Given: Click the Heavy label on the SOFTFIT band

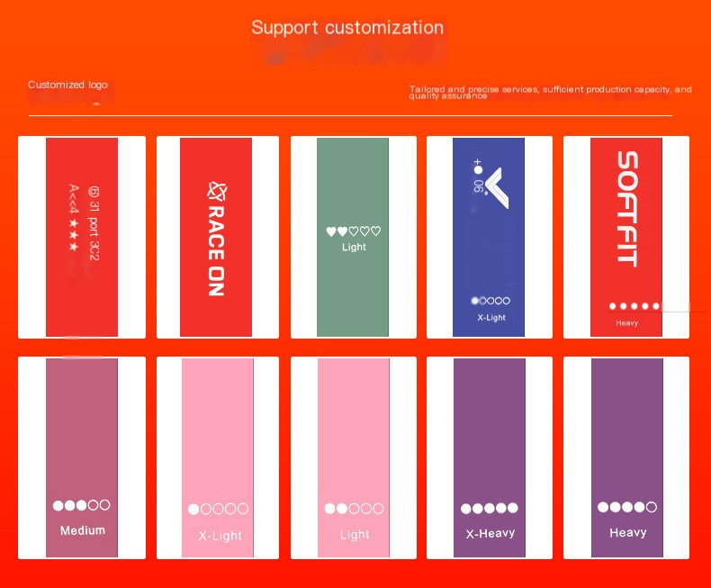Looking at the screenshot, I should pyautogui.click(x=626, y=322).
